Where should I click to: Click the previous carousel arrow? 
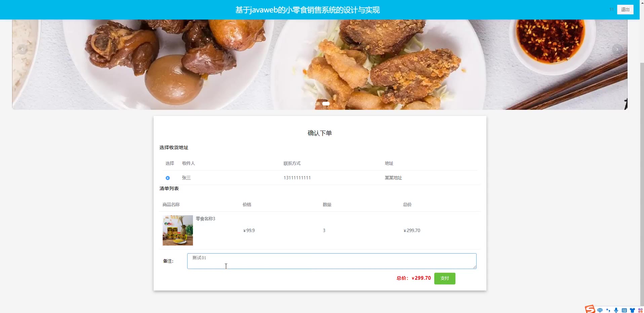(22, 49)
